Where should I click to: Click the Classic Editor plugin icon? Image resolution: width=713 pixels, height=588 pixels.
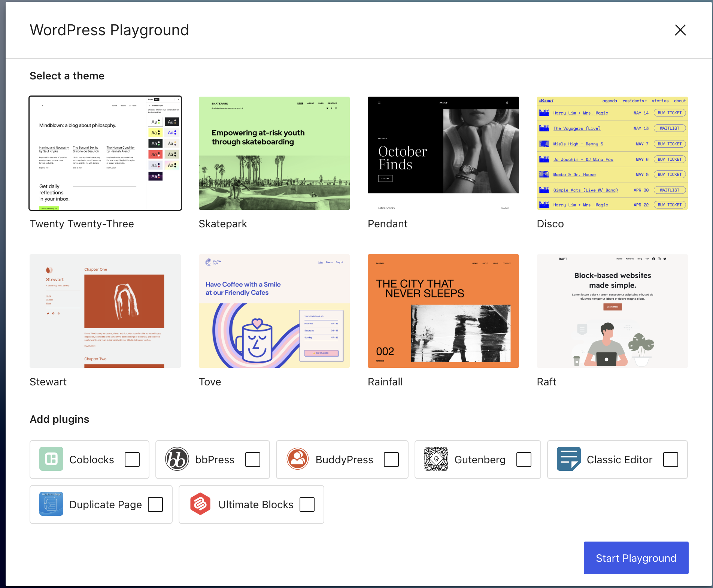pos(569,459)
